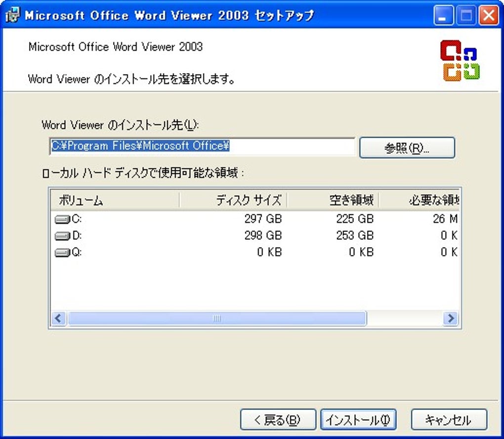This screenshot has height=439, width=504.
Task: Click the 298 GB disk size cell
Action: tap(263, 236)
